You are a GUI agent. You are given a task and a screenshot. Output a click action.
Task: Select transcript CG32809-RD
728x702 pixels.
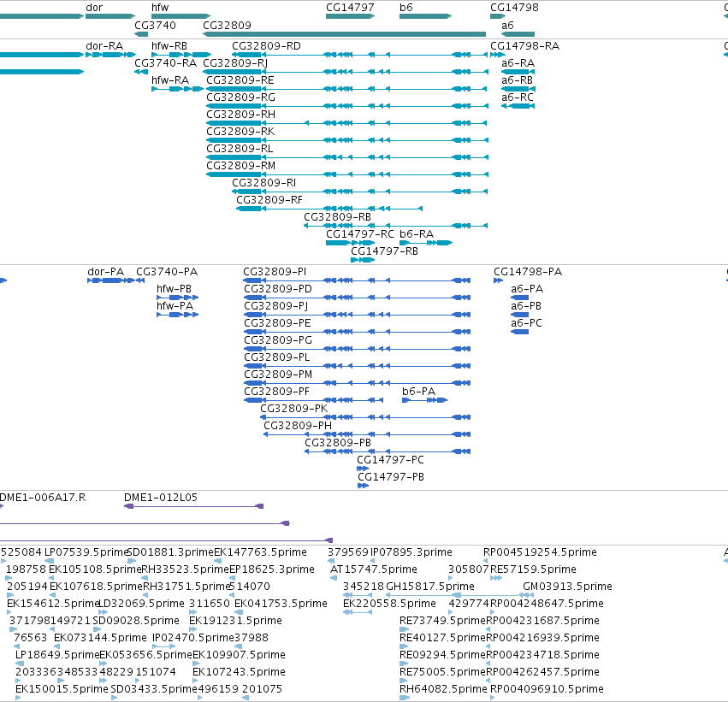[267, 46]
